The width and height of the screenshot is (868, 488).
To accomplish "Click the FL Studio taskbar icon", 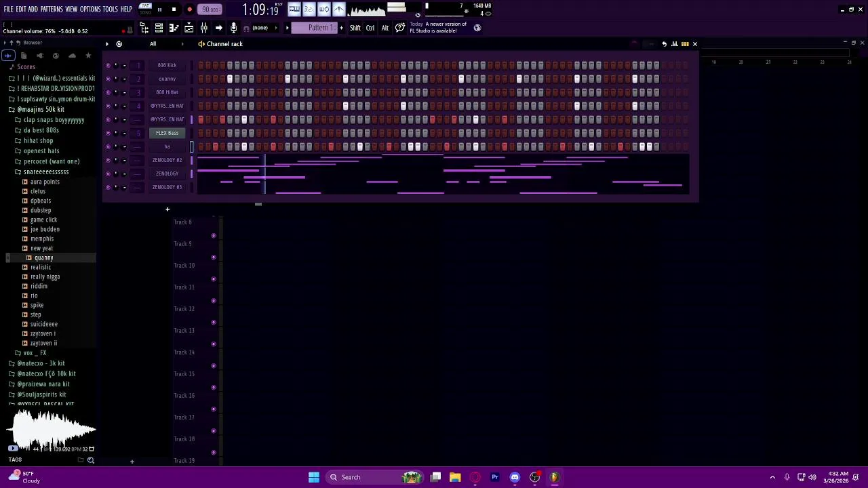I will [x=554, y=477].
